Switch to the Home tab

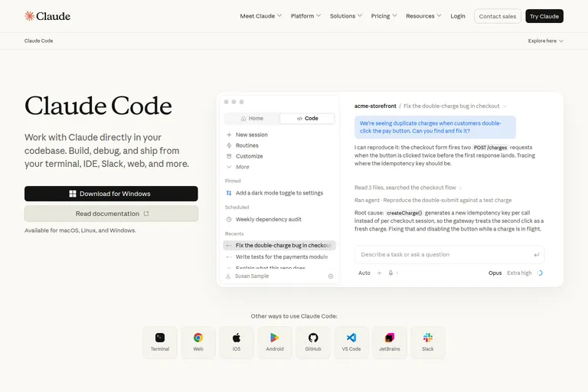click(x=252, y=119)
